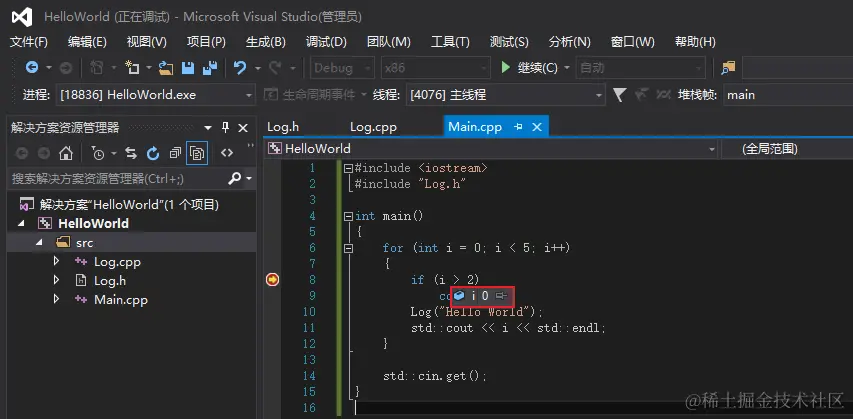Open the 编辑(E) menu
Image resolution: width=853 pixels, height=419 pixels.
(87, 42)
